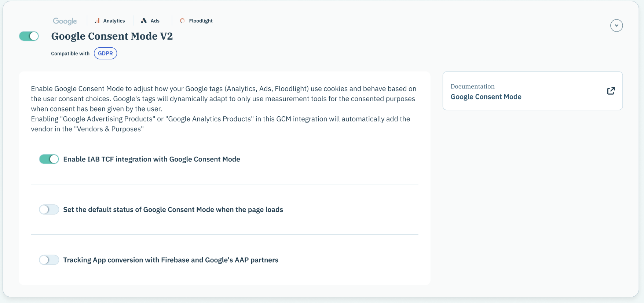644x303 pixels.
Task: Click the Google Ads icon
Action: [x=144, y=21]
